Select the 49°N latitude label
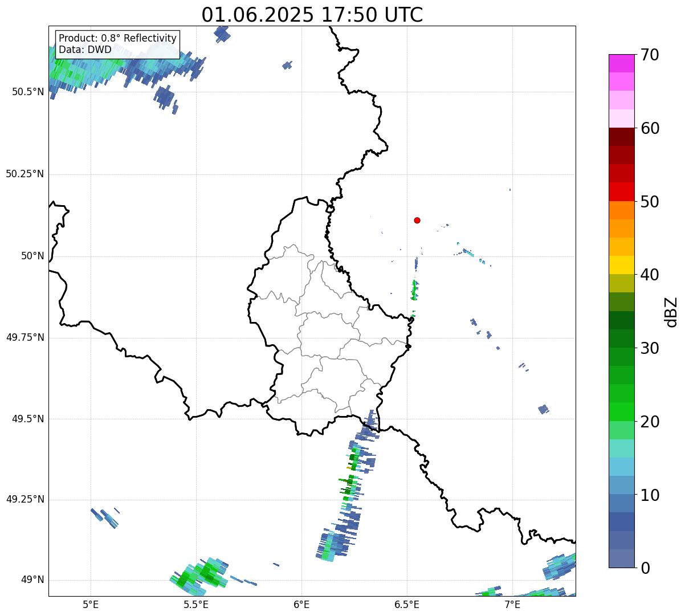Viewport: 685px width, 616px height. 32,580
